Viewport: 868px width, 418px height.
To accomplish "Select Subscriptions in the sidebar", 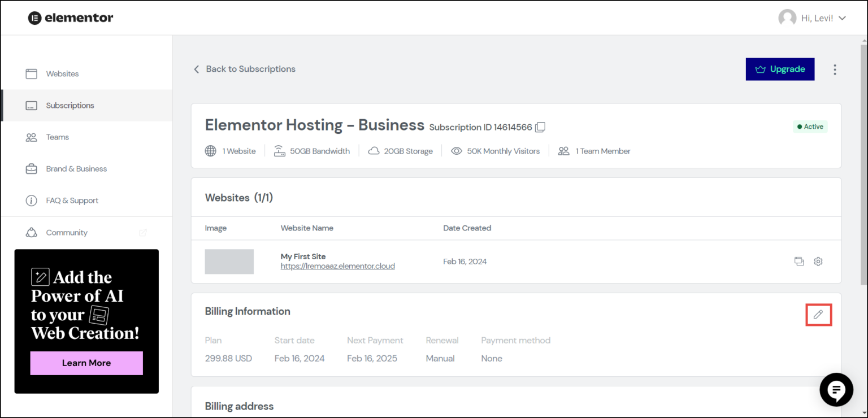I will (70, 105).
